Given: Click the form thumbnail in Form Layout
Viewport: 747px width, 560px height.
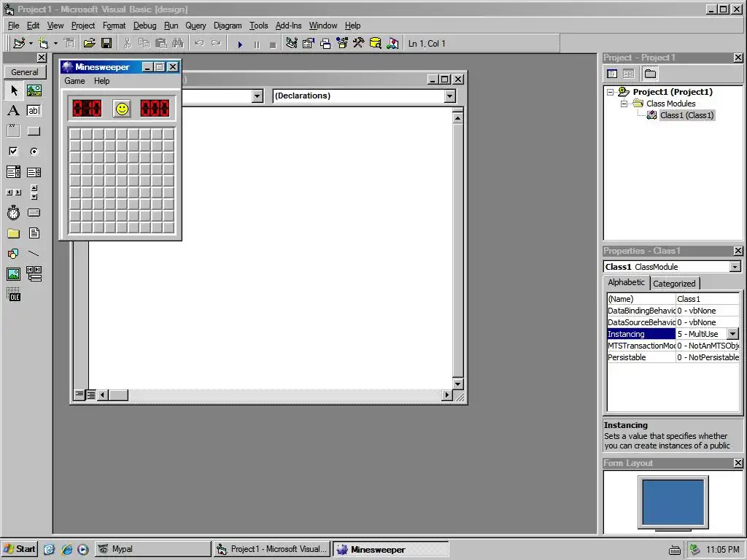Looking at the screenshot, I should coord(673,502).
